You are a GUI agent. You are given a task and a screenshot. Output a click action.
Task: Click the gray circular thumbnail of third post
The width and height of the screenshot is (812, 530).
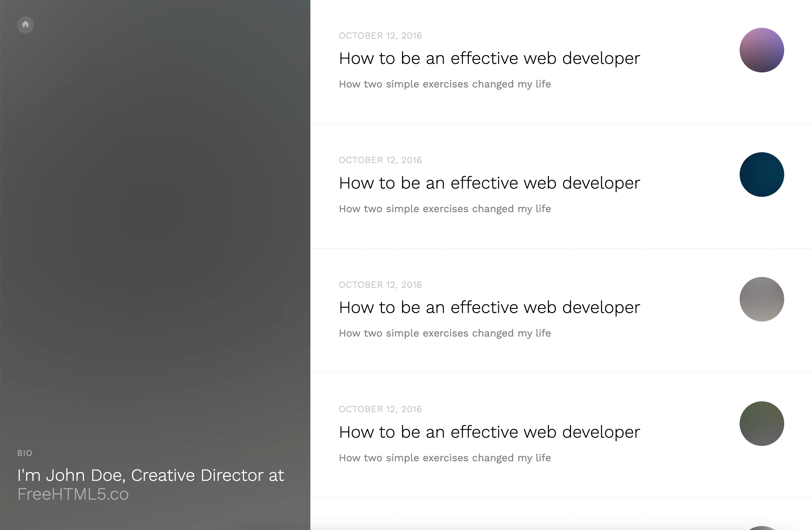pos(761,299)
